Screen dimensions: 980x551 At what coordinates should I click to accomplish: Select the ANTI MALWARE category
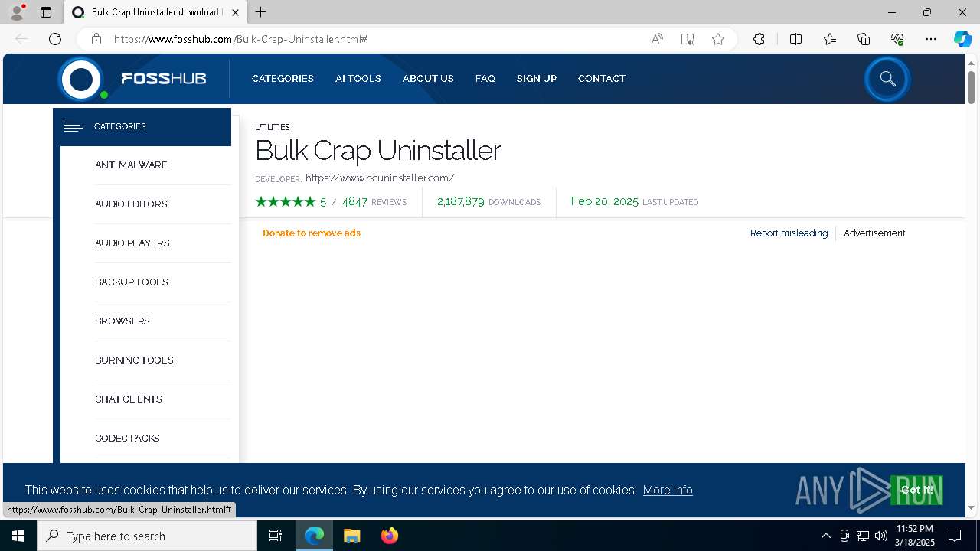[131, 165]
